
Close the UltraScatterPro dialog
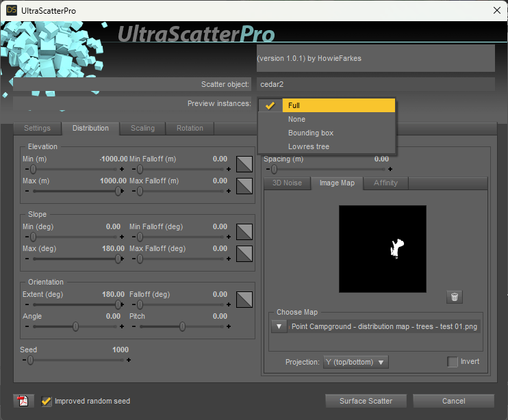[496, 10]
